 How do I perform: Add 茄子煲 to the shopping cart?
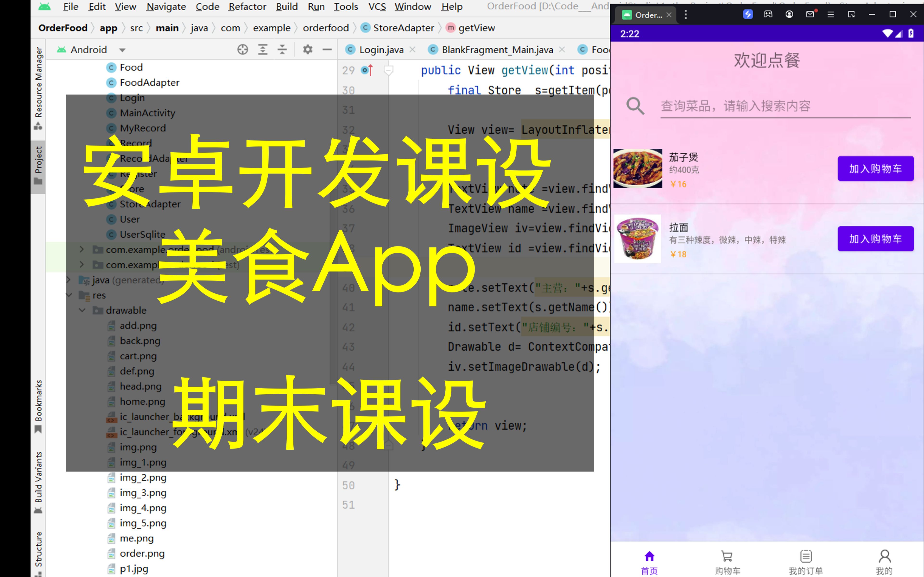click(x=875, y=169)
